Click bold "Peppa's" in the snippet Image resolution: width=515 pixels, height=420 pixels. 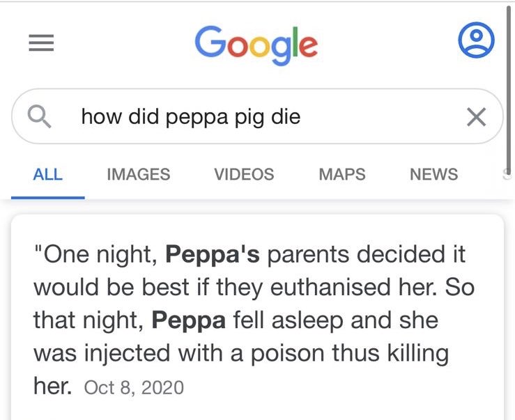point(213,254)
